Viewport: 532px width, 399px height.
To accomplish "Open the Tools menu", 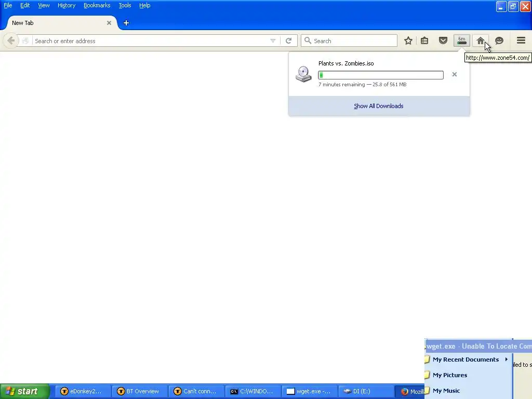I will point(125,5).
